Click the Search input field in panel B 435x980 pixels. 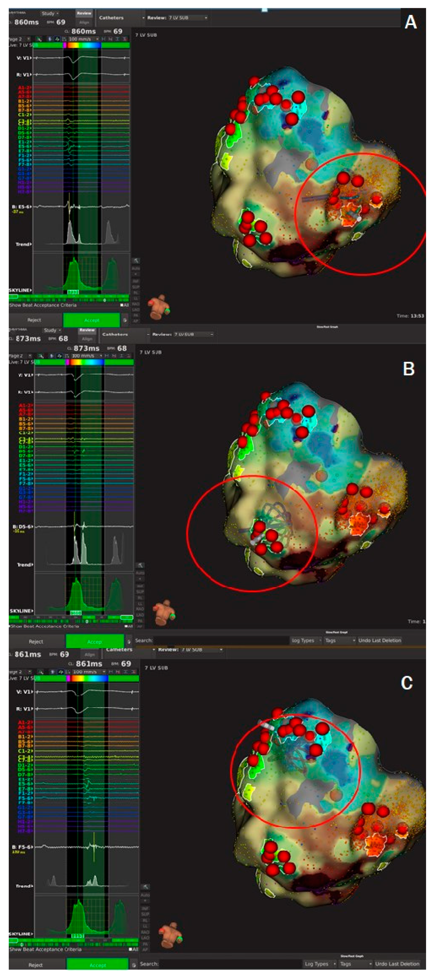pos(221,640)
